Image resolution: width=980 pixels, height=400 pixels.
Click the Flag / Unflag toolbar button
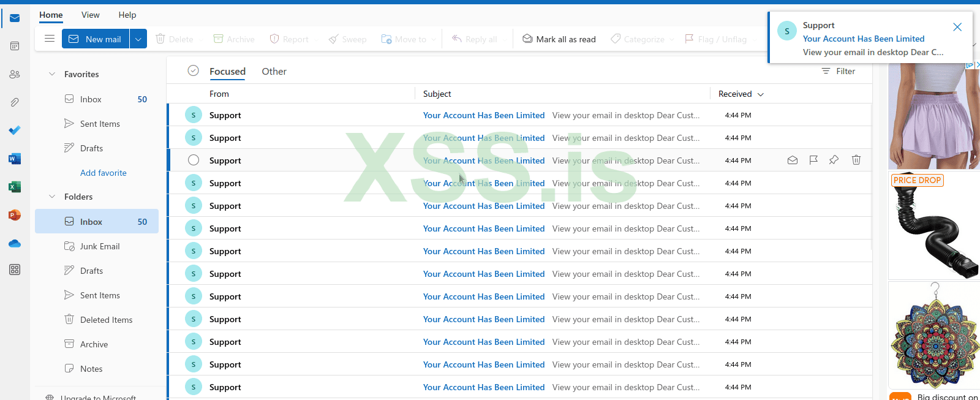(715, 39)
